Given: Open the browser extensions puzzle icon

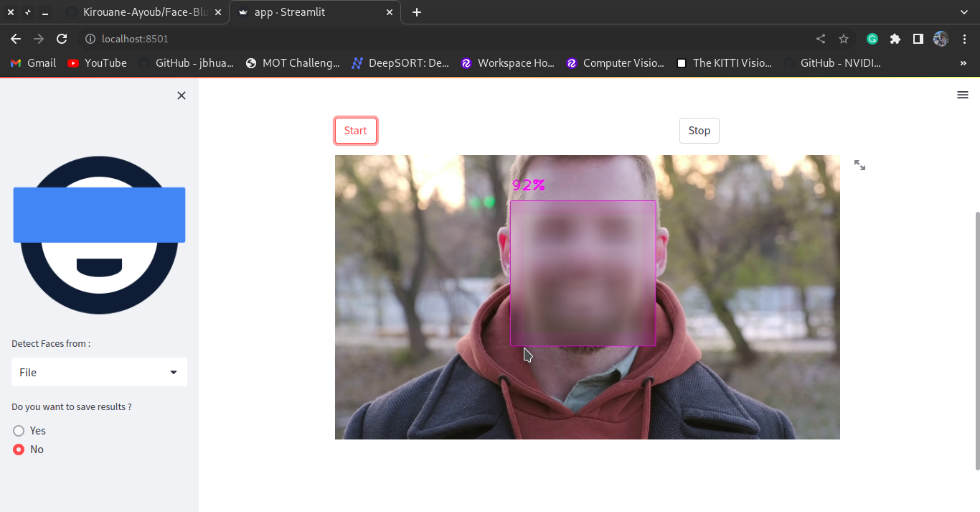Looking at the screenshot, I should pyautogui.click(x=895, y=39).
